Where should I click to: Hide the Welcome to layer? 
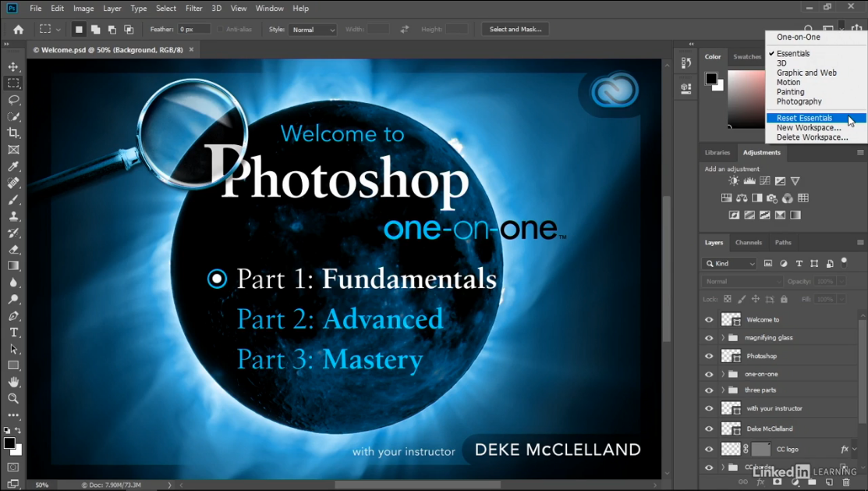[709, 320]
